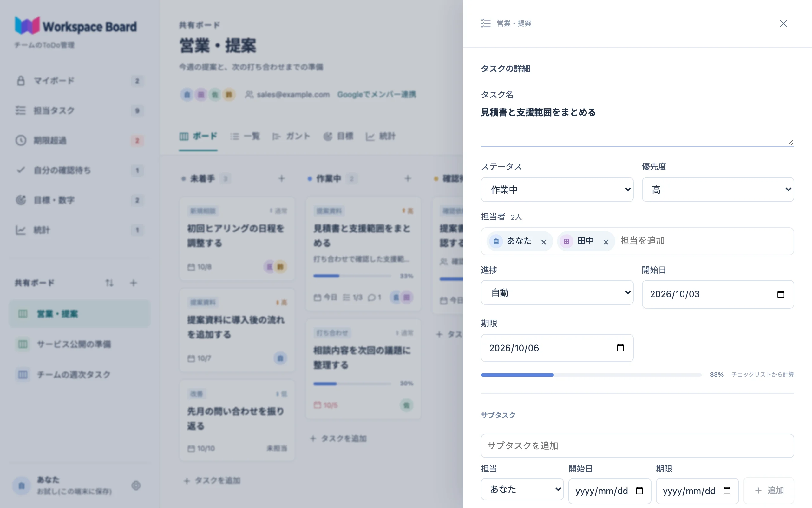Screen dimensions: 812x508
Task: Switch to the 一覧 tab
Action: click(245, 137)
